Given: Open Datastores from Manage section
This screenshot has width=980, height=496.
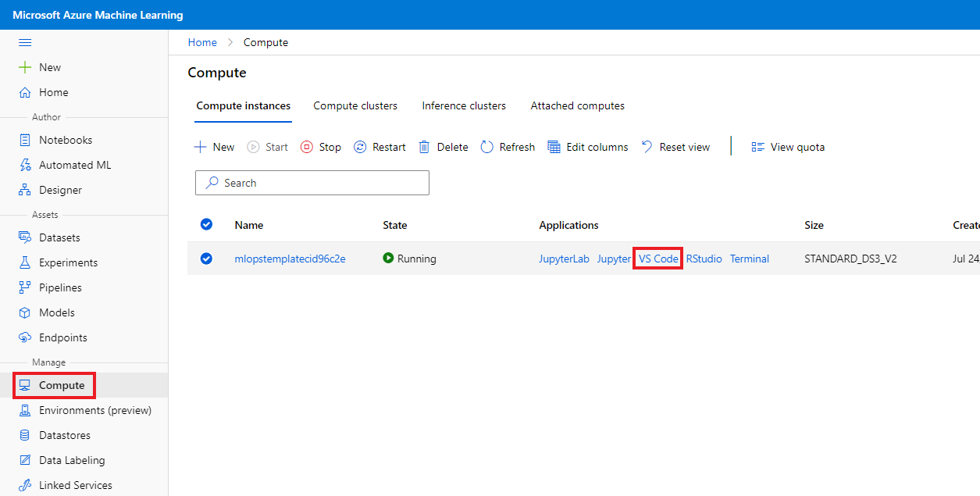Looking at the screenshot, I should click(65, 435).
